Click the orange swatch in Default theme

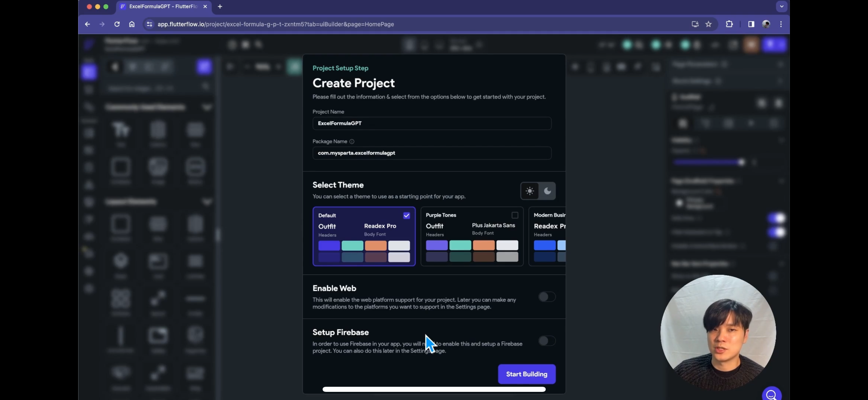point(376,245)
